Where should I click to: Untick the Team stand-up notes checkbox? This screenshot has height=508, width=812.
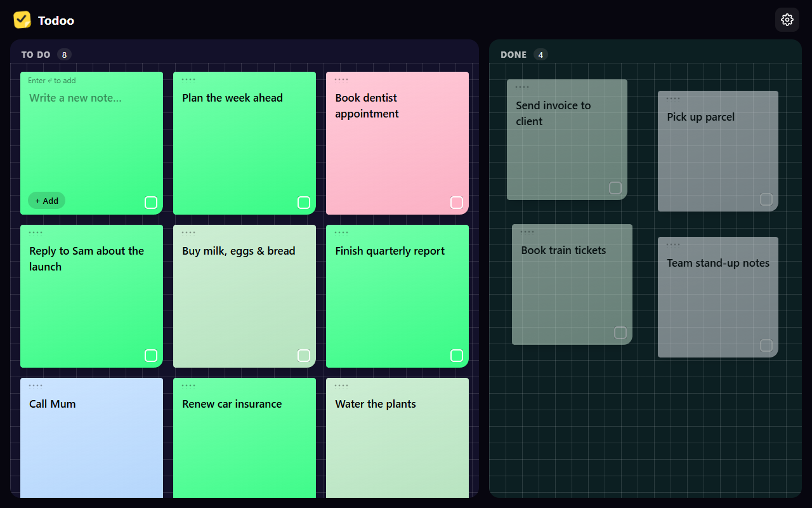click(x=766, y=345)
